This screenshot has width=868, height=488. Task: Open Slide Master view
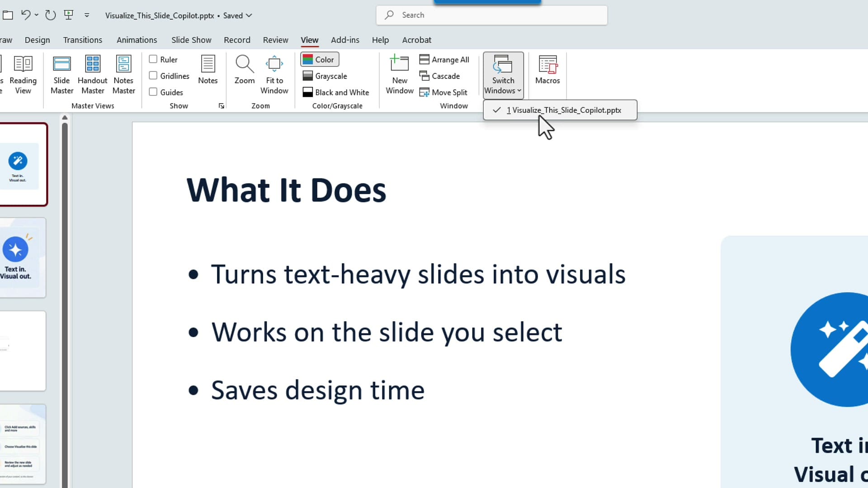[62, 75]
